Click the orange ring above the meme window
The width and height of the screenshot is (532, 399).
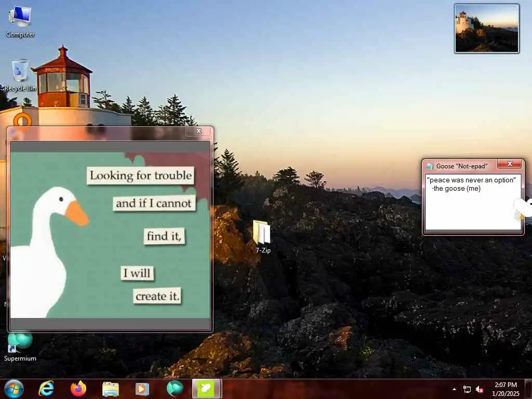[22, 120]
